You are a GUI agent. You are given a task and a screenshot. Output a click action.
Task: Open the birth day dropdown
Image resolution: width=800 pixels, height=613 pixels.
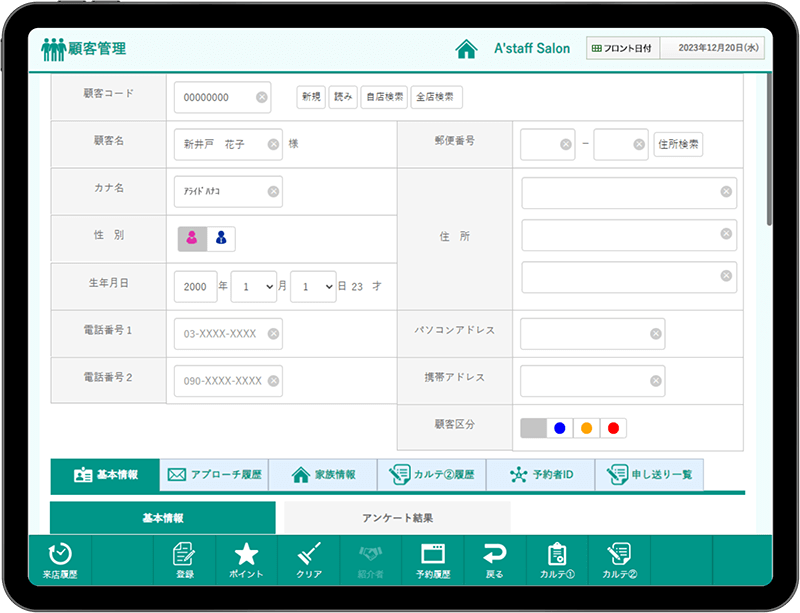click(313, 286)
